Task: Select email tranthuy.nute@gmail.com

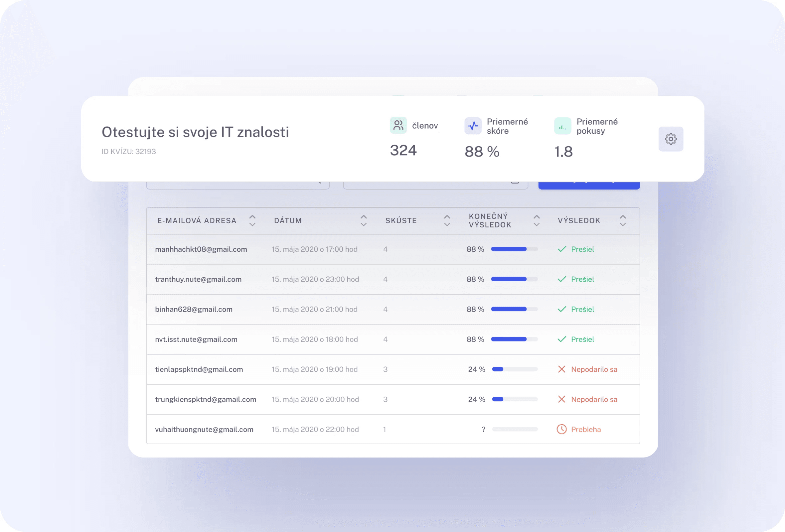Action: [x=198, y=279]
